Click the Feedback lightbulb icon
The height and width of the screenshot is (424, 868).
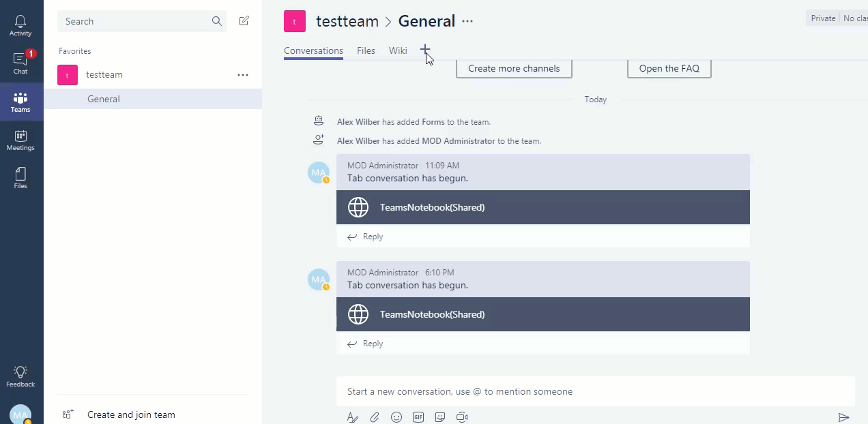[20, 376]
